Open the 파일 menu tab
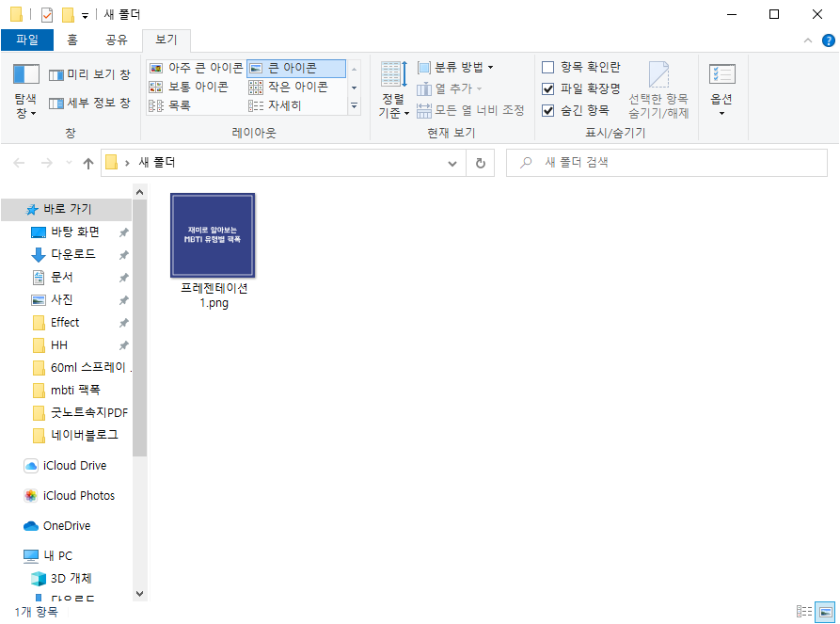The image size is (840, 624). click(x=27, y=40)
